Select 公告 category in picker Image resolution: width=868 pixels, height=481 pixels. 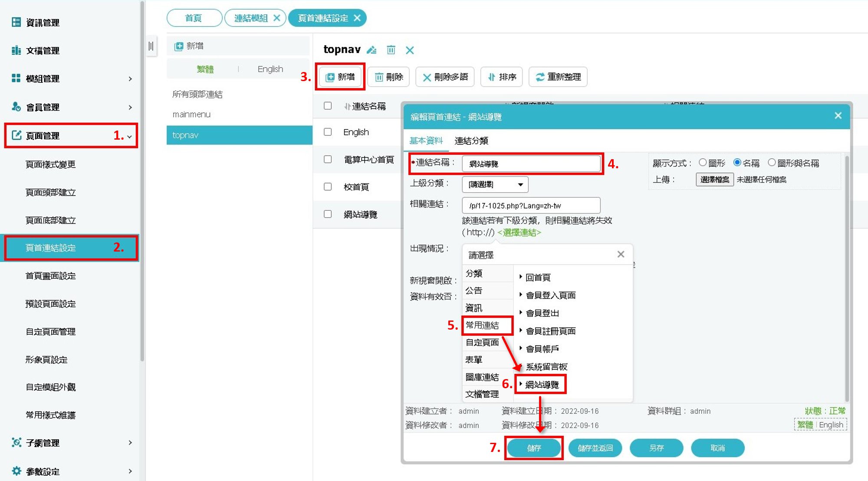pyautogui.click(x=487, y=290)
